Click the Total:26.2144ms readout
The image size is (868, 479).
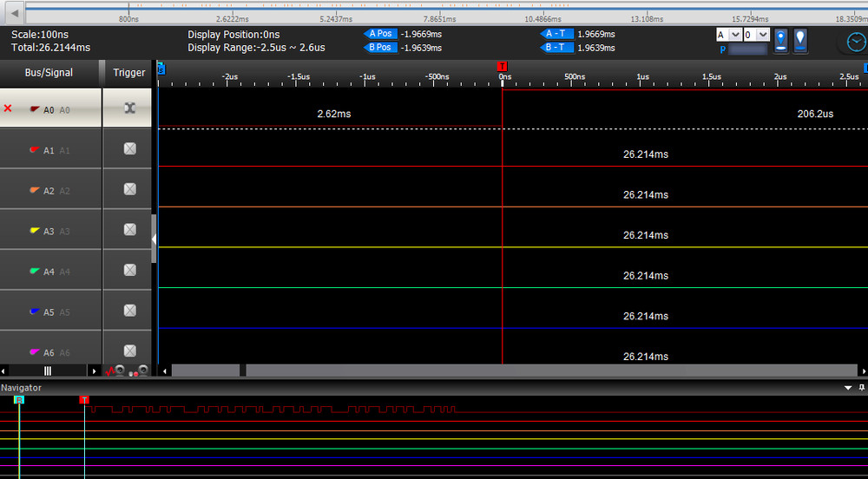click(x=51, y=48)
